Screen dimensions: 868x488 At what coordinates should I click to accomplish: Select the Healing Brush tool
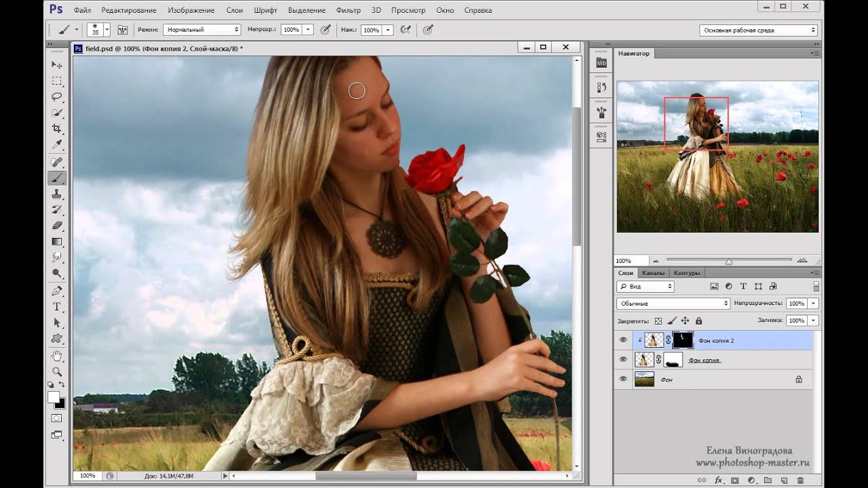tap(57, 162)
